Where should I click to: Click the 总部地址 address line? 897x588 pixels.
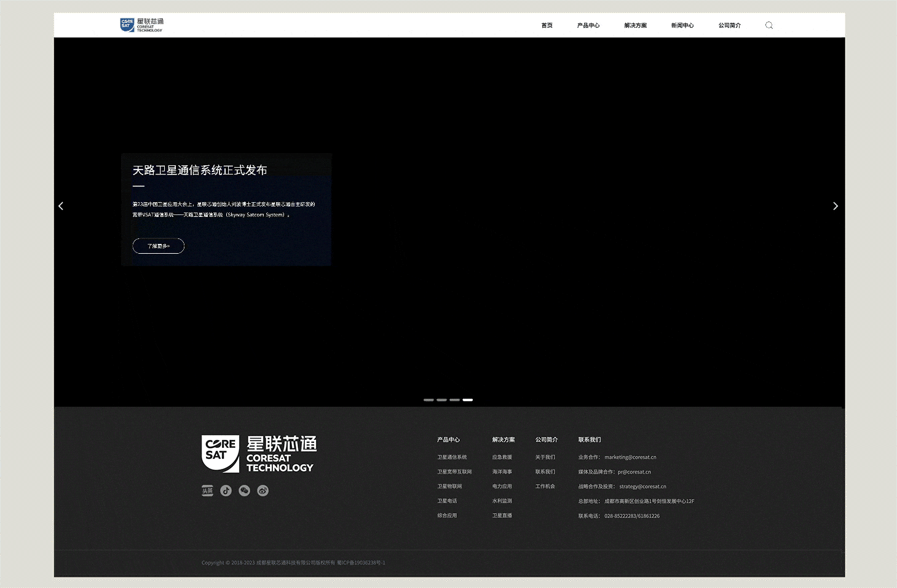point(636,501)
